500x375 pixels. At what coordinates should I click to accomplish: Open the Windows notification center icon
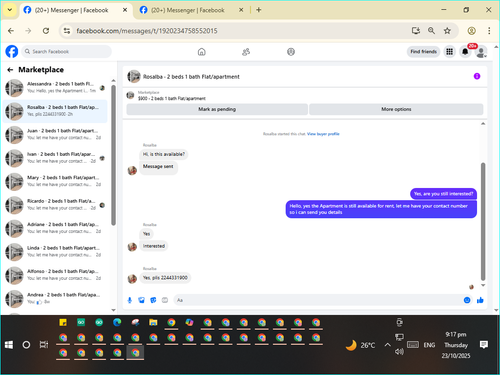pyautogui.click(x=484, y=345)
